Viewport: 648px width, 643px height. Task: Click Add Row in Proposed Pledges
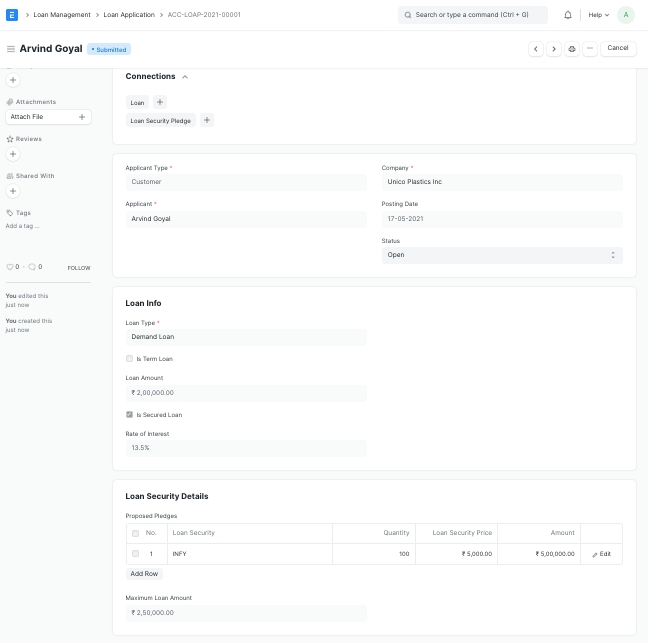point(144,574)
